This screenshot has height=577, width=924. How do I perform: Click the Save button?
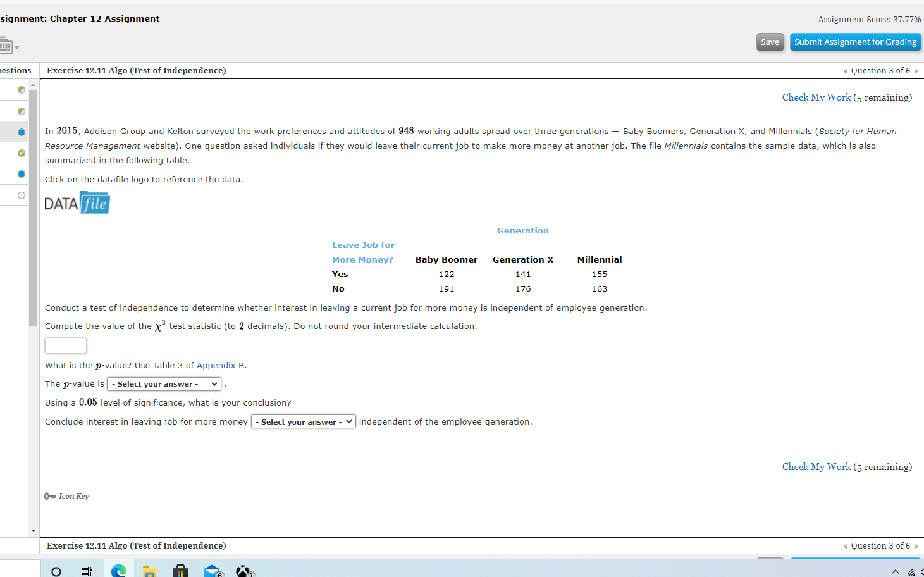pos(770,42)
